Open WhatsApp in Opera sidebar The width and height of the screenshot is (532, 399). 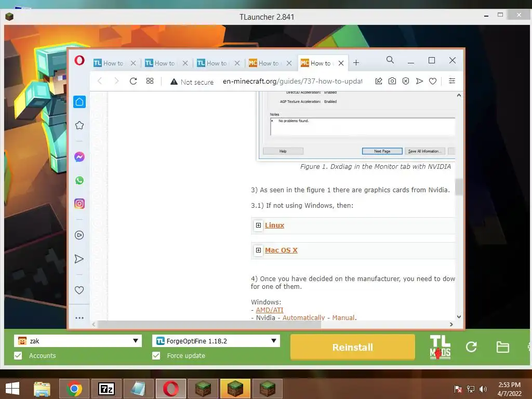coord(79,180)
